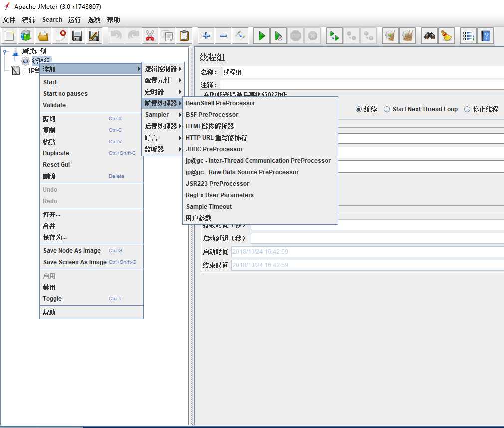The width and height of the screenshot is (504, 428).
Task: Start the test with green play icon
Action: 262,36
